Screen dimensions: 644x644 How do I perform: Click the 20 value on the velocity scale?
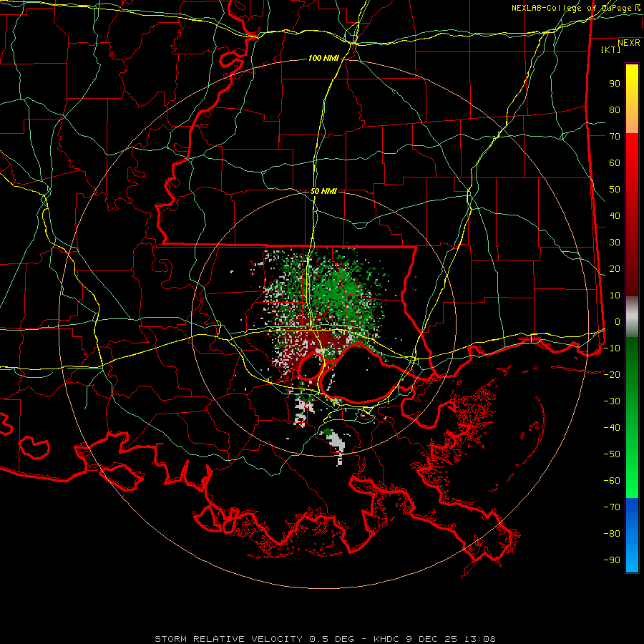pos(615,269)
